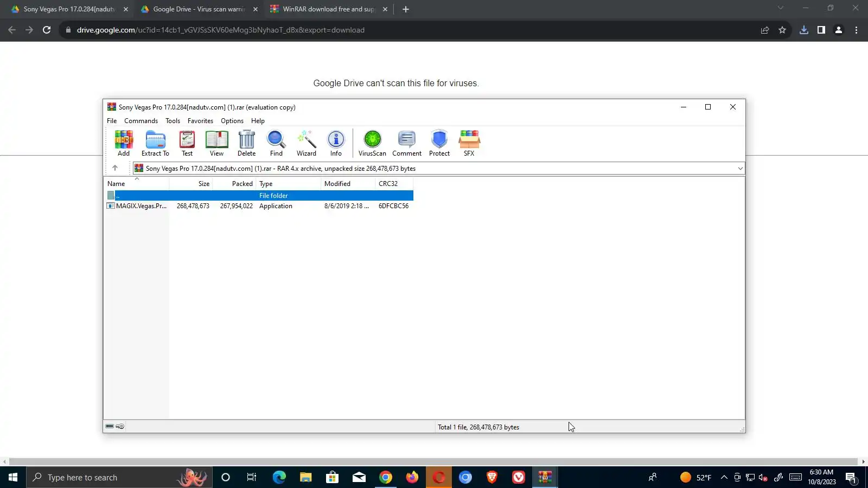The width and height of the screenshot is (868, 488).
Task: Open Firefox from the taskbar
Action: [412, 477]
